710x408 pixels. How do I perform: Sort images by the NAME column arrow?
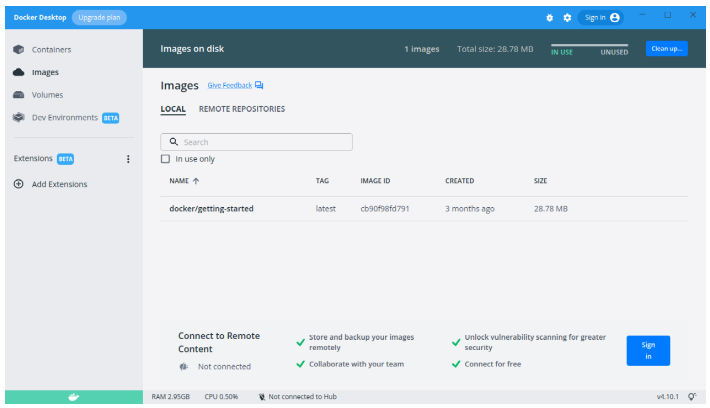[196, 181]
